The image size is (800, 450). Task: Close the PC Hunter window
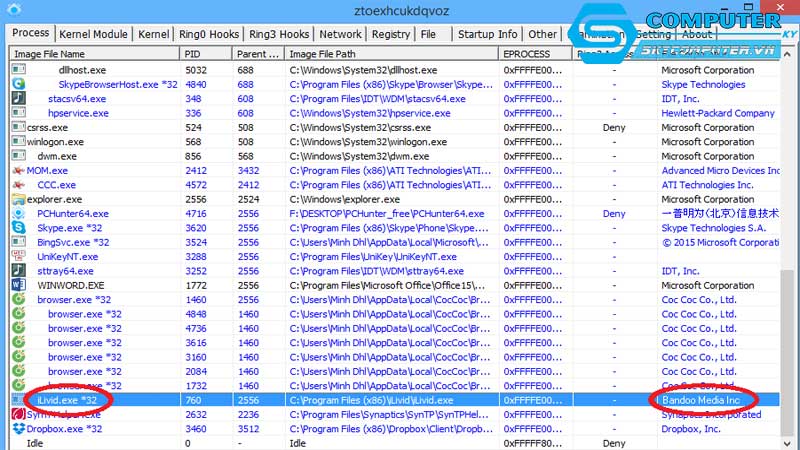(x=780, y=7)
